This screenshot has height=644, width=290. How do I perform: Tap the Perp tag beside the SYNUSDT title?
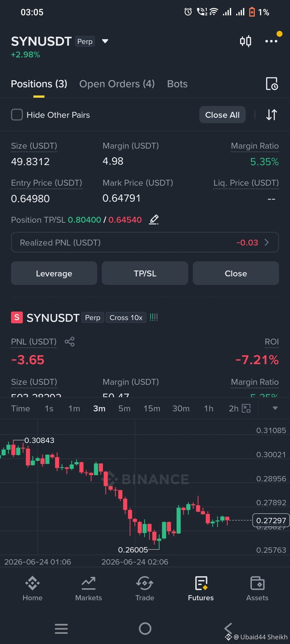[x=85, y=41]
